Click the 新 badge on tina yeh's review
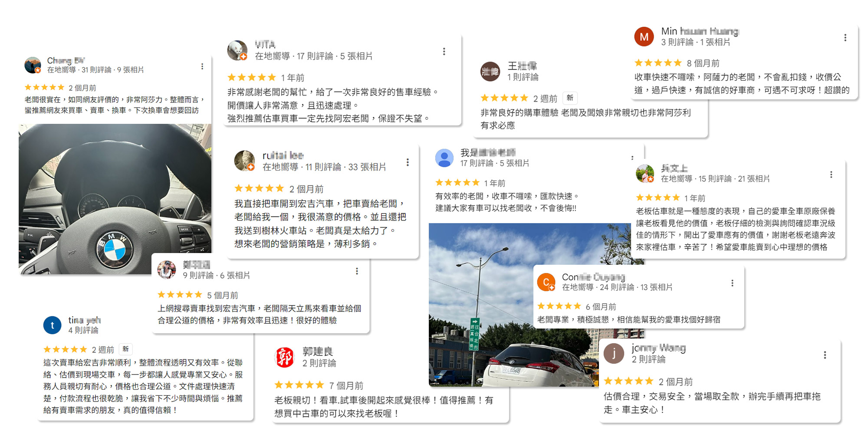The image size is (868, 434). (125, 349)
